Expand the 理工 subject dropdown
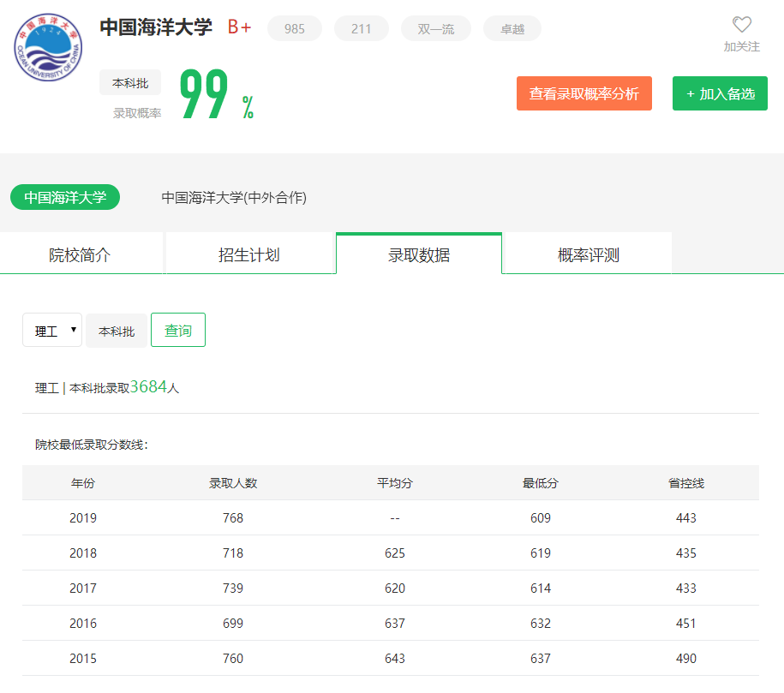The height and width of the screenshot is (693, 784). tap(52, 330)
